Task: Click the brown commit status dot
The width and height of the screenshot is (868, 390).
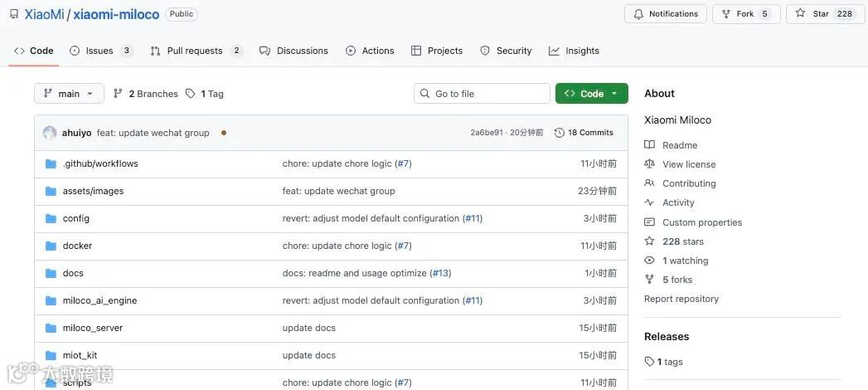Action: point(224,133)
